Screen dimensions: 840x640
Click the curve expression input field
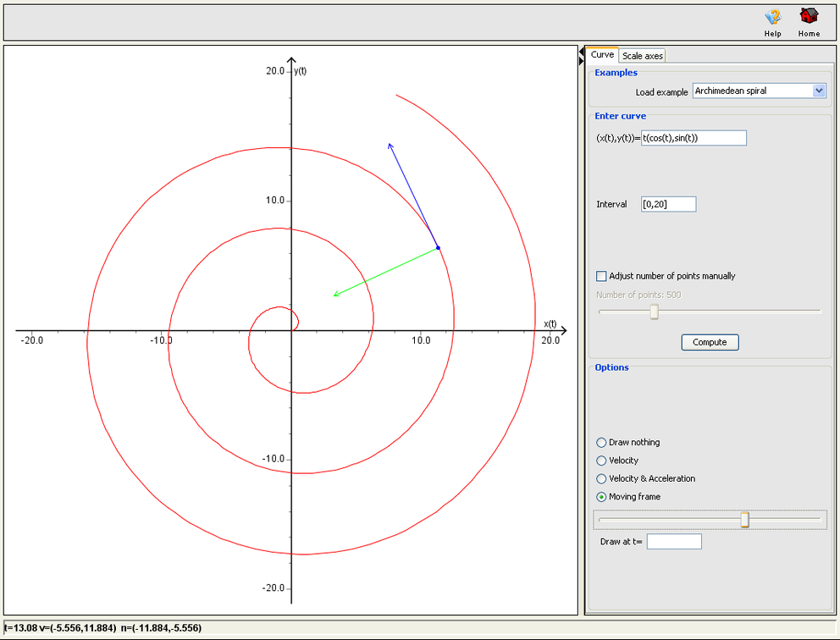[x=693, y=138]
